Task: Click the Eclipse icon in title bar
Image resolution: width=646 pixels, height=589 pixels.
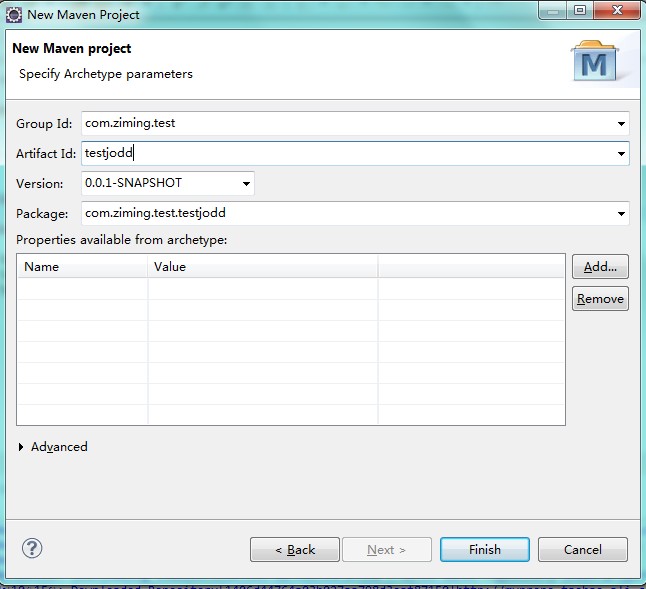Action: tap(14, 15)
